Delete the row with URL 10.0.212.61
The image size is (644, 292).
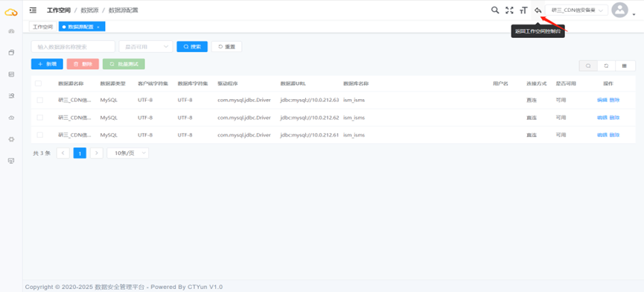[614, 135]
